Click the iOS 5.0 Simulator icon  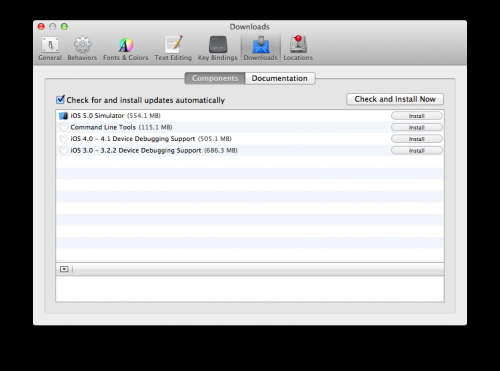point(63,116)
